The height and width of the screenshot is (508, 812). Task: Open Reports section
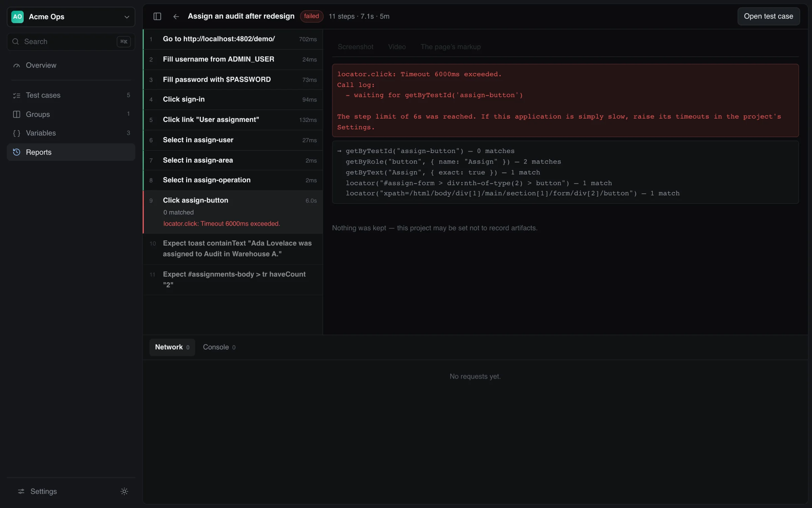pos(71,152)
